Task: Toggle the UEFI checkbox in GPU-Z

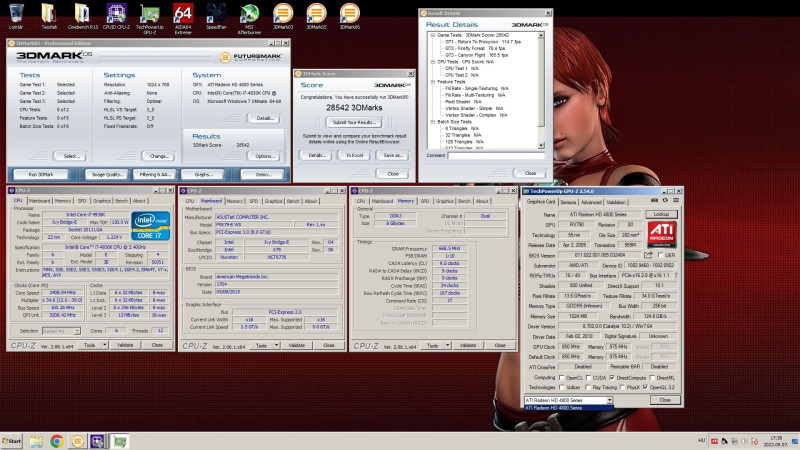Action: [661, 255]
